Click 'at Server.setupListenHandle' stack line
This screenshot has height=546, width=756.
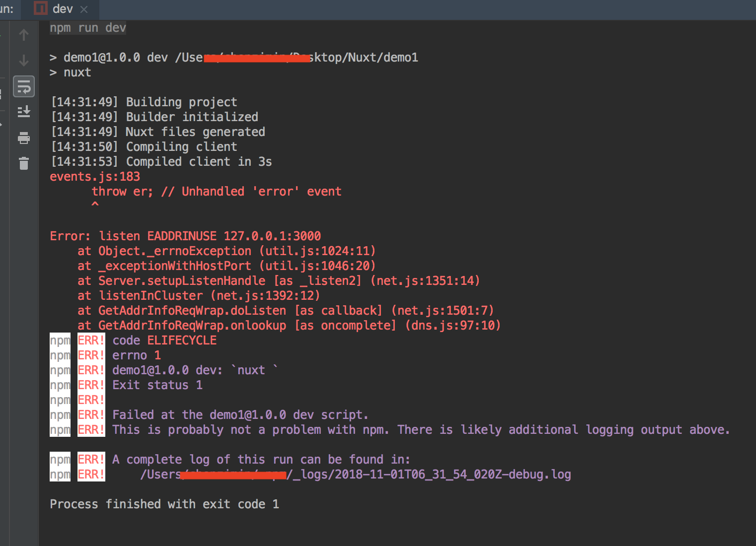coord(279,281)
